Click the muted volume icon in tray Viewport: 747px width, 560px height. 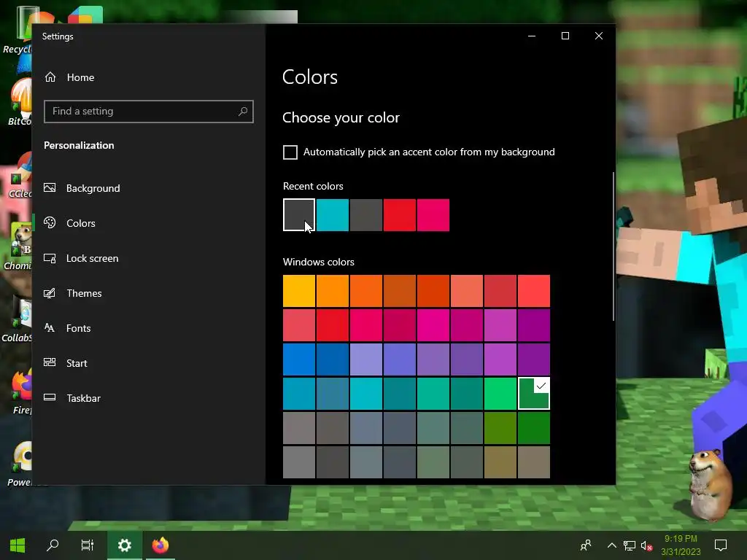click(x=646, y=545)
